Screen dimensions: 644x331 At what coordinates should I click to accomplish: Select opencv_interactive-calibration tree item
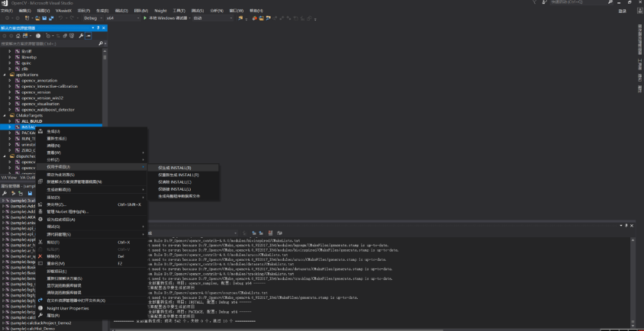(50, 86)
